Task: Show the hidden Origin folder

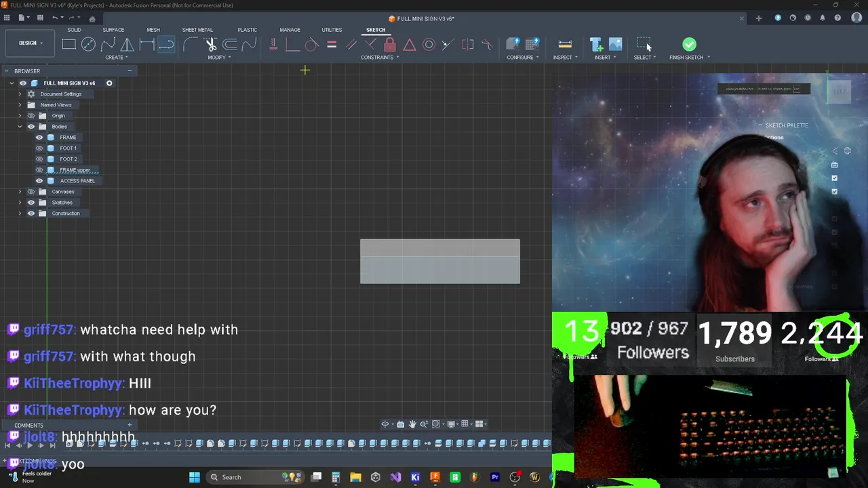Action: click(31, 116)
